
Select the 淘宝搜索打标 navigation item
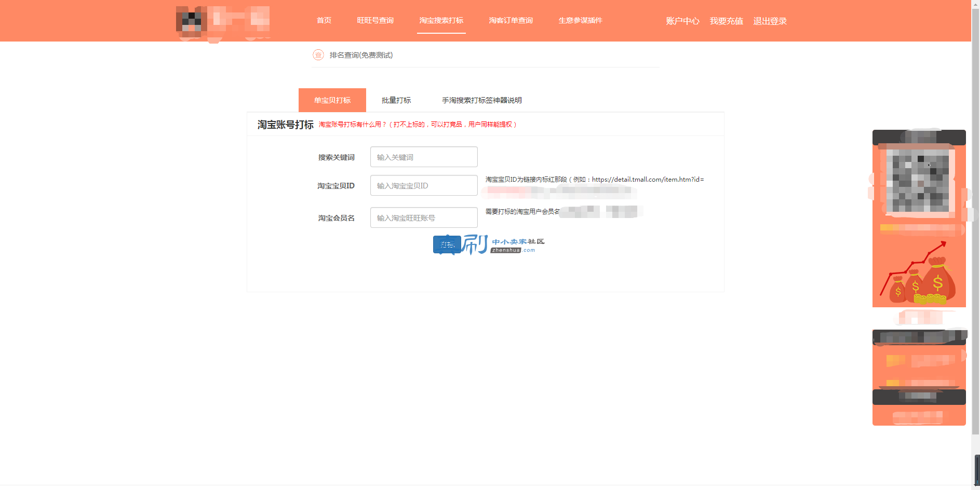click(441, 20)
